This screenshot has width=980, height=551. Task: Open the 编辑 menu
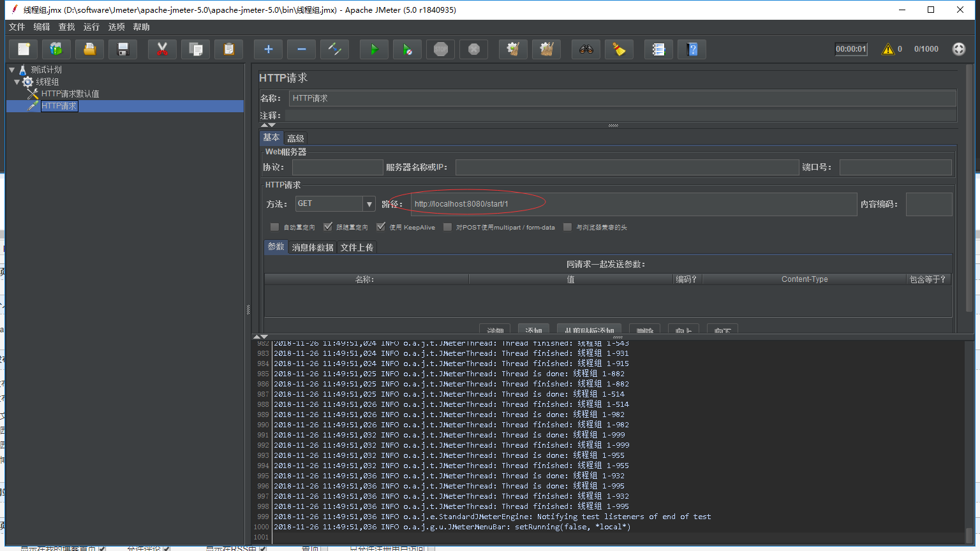pyautogui.click(x=41, y=27)
